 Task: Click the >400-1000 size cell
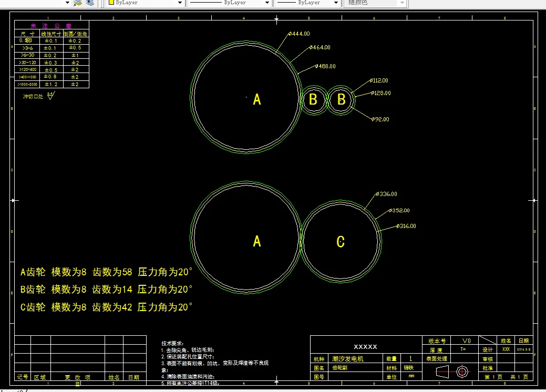pos(27,77)
